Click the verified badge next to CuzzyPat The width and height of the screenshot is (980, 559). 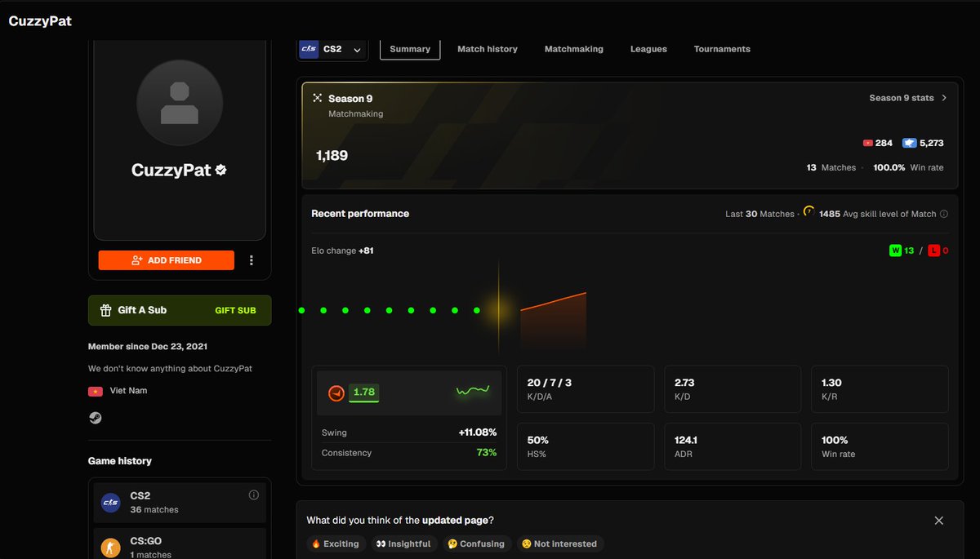tap(220, 171)
